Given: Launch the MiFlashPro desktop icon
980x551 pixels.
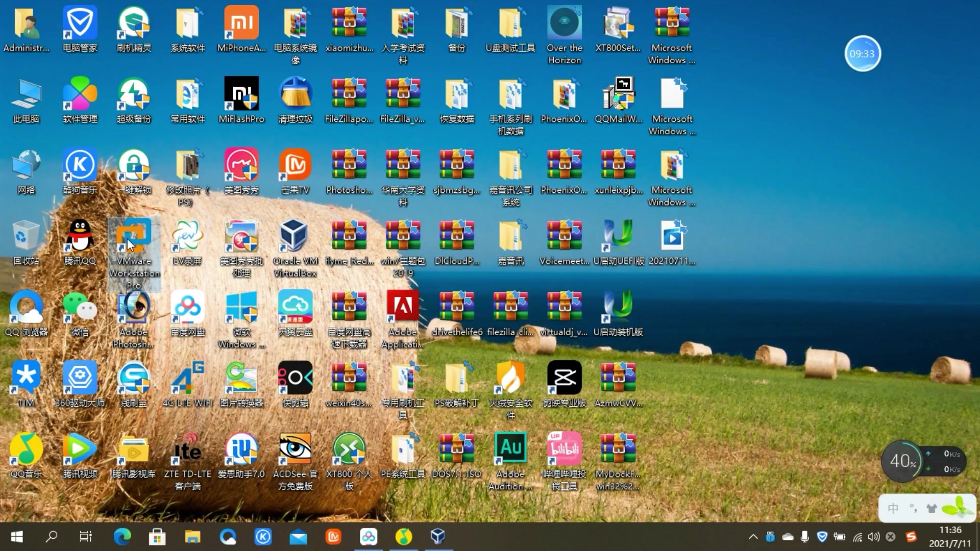Looking at the screenshot, I should tap(241, 100).
